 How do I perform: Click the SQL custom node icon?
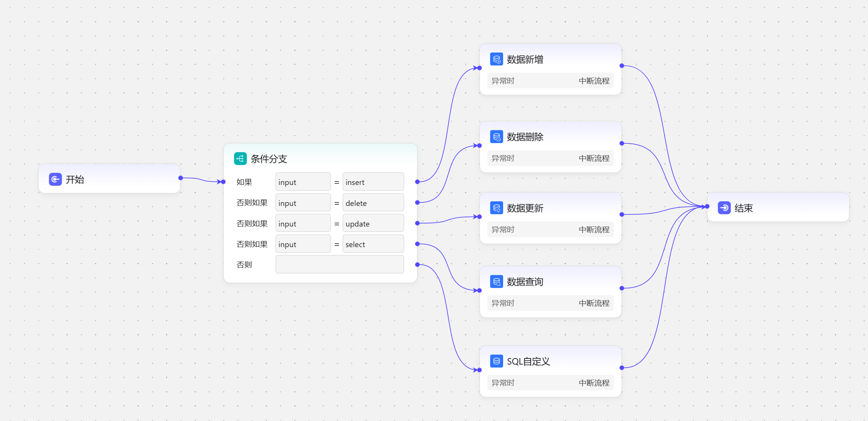(496, 361)
